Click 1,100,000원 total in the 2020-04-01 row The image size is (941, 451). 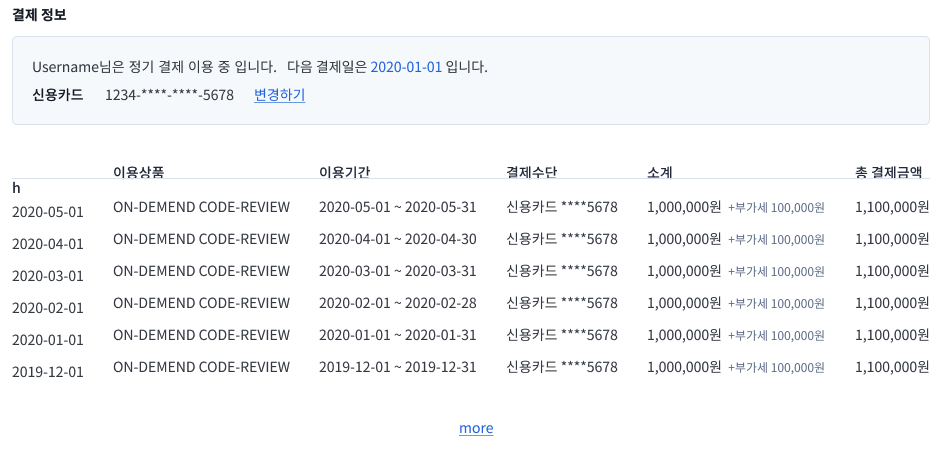point(892,239)
